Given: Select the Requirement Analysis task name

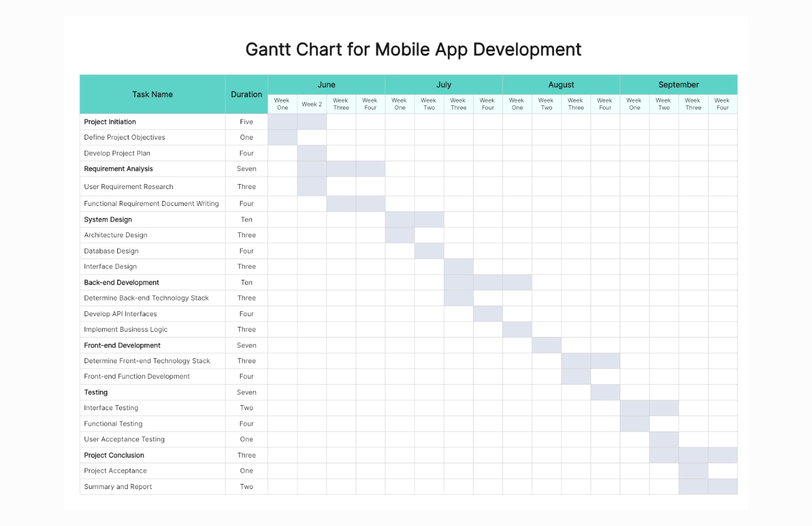Looking at the screenshot, I should tap(118, 169).
